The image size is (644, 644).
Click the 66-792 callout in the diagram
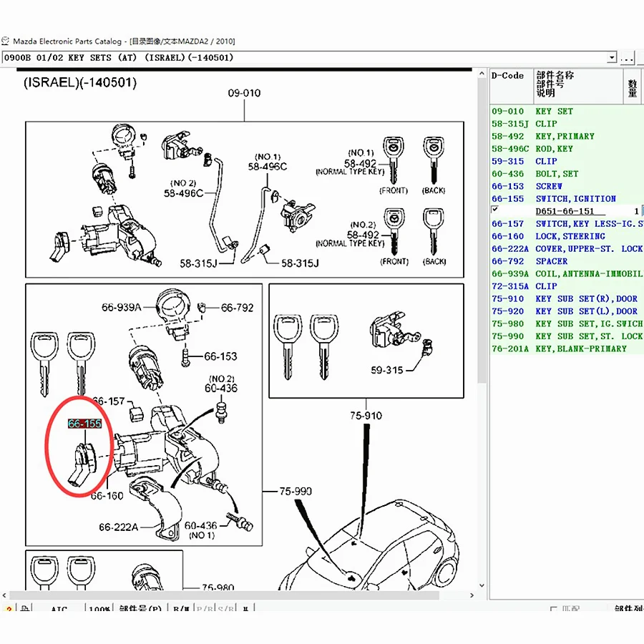tap(238, 308)
